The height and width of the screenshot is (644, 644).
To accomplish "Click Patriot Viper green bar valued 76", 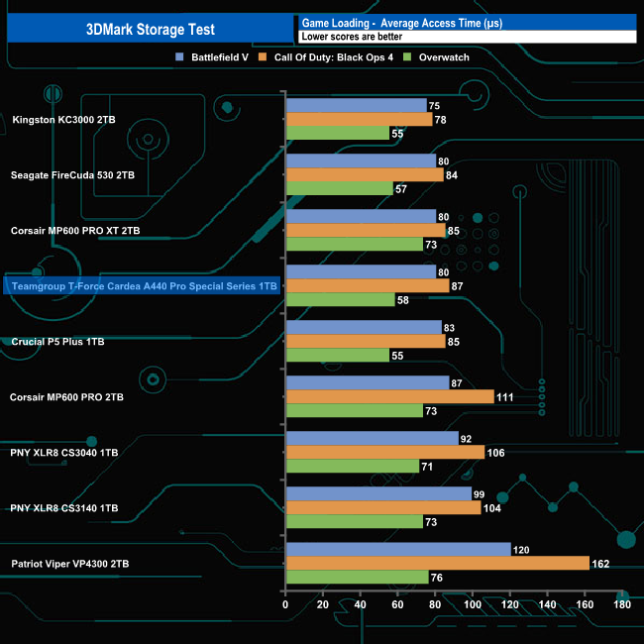I will (x=358, y=577).
